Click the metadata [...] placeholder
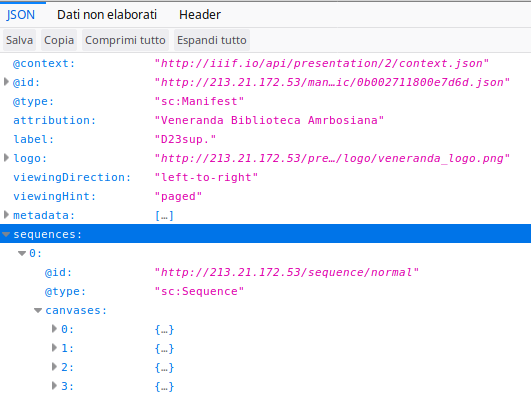The image size is (531, 394). [x=164, y=215]
